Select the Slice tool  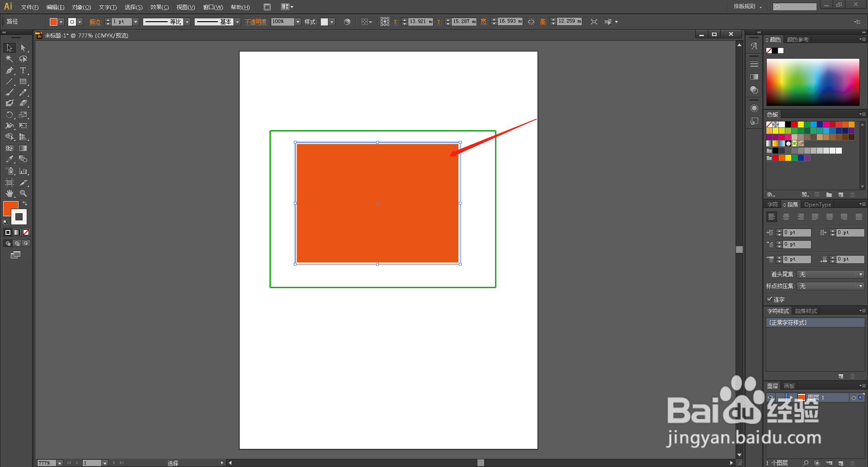click(x=23, y=182)
